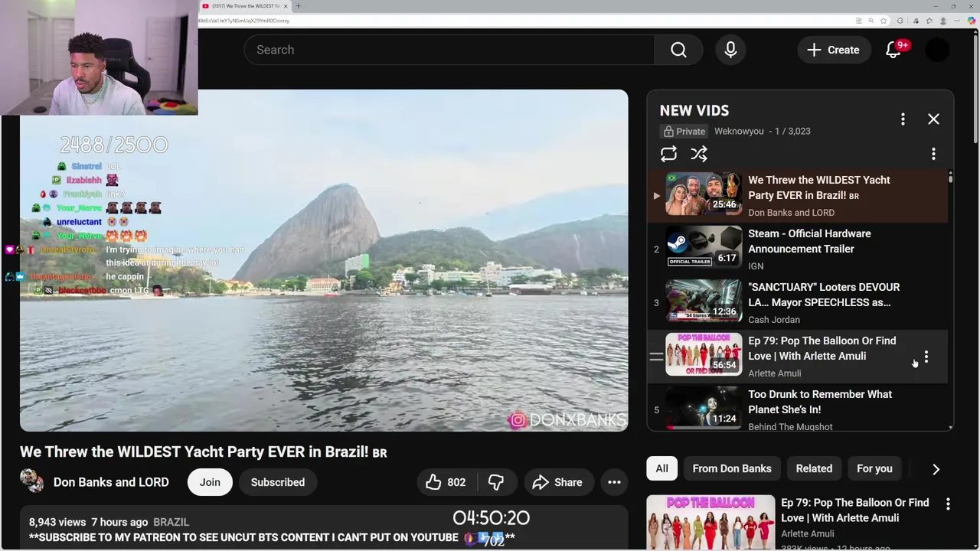Toggle loop playlist
The image size is (980, 551).
[x=668, y=154]
